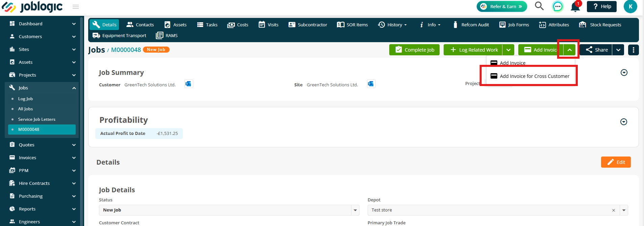Expand the History tab menu

[x=392, y=25]
